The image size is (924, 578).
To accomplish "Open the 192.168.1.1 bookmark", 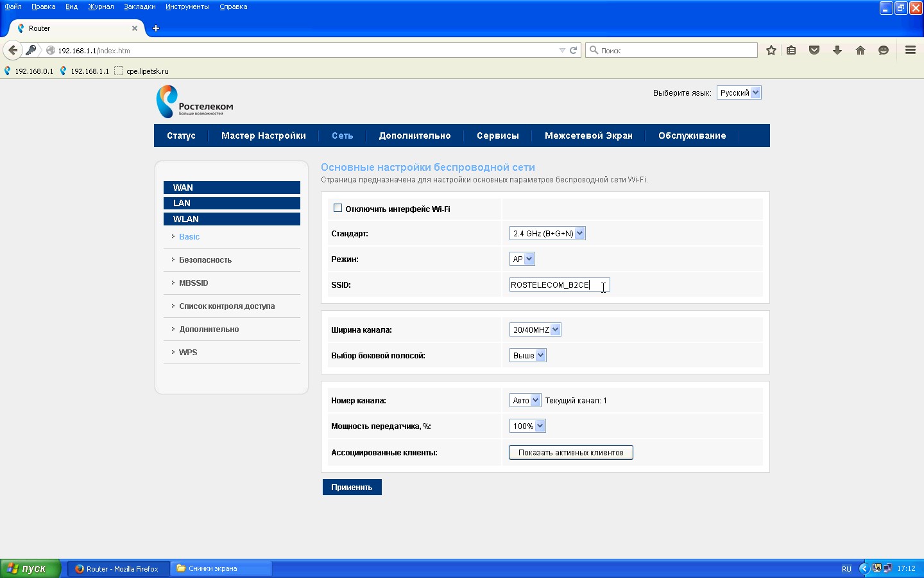I will (x=85, y=71).
